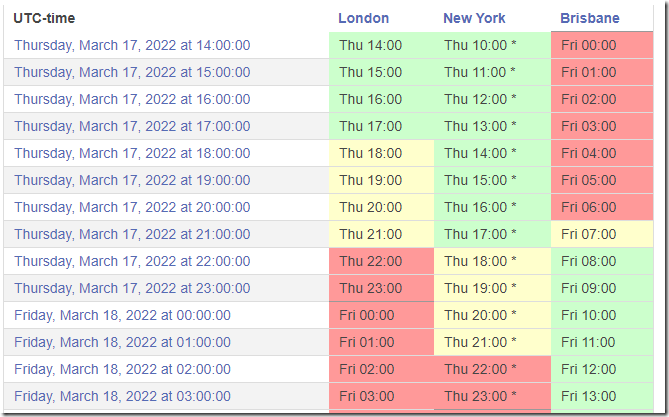Viewport: 669px width, 417px height.
Task: Select New York Thu 18:00 * yellow cell
Action: [492, 261]
